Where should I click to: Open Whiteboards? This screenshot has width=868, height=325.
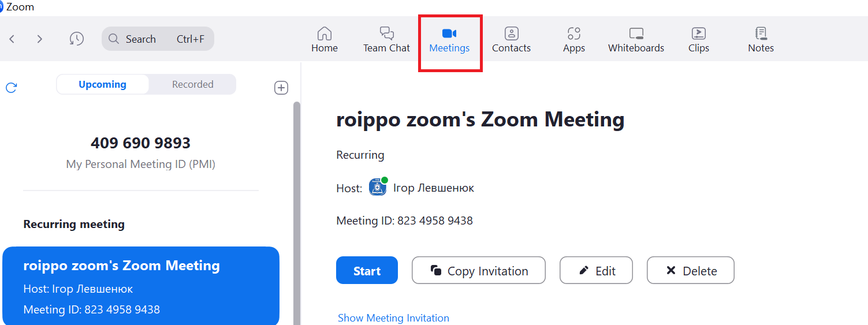tap(636, 39)
